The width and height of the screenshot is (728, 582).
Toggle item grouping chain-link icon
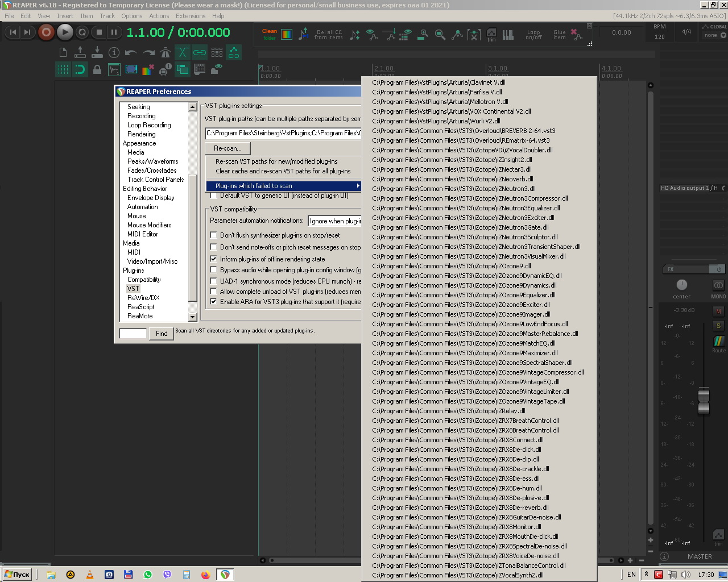(x=200, y=53)
